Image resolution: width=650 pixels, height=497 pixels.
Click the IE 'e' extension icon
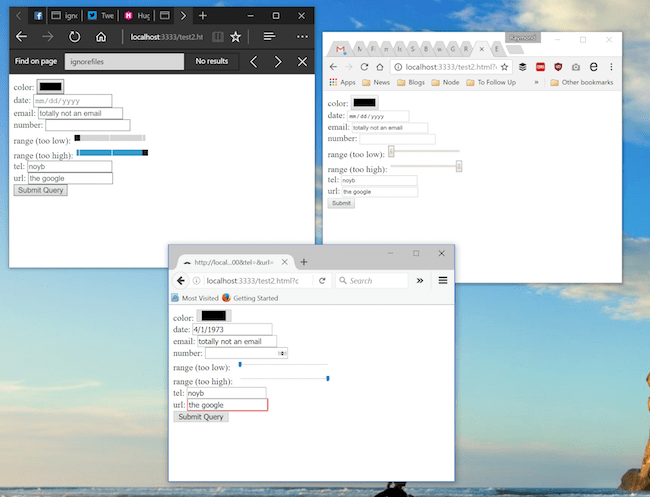(594, 67)
